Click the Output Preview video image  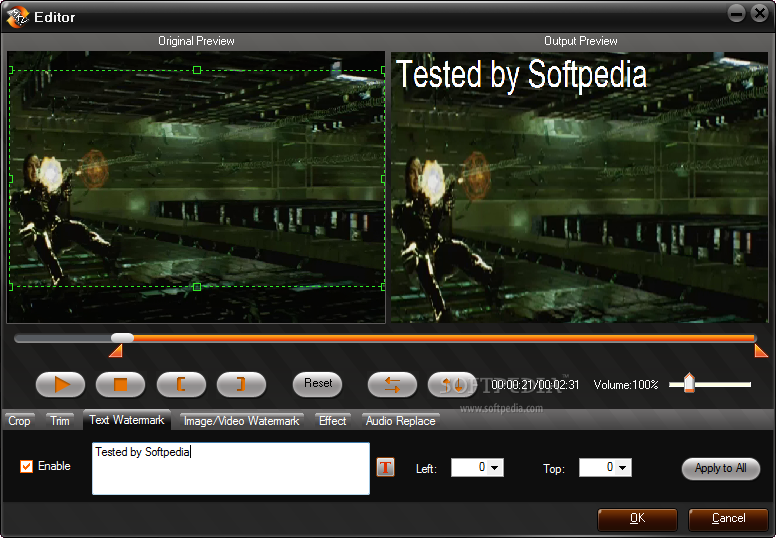(x=580, y=187)
